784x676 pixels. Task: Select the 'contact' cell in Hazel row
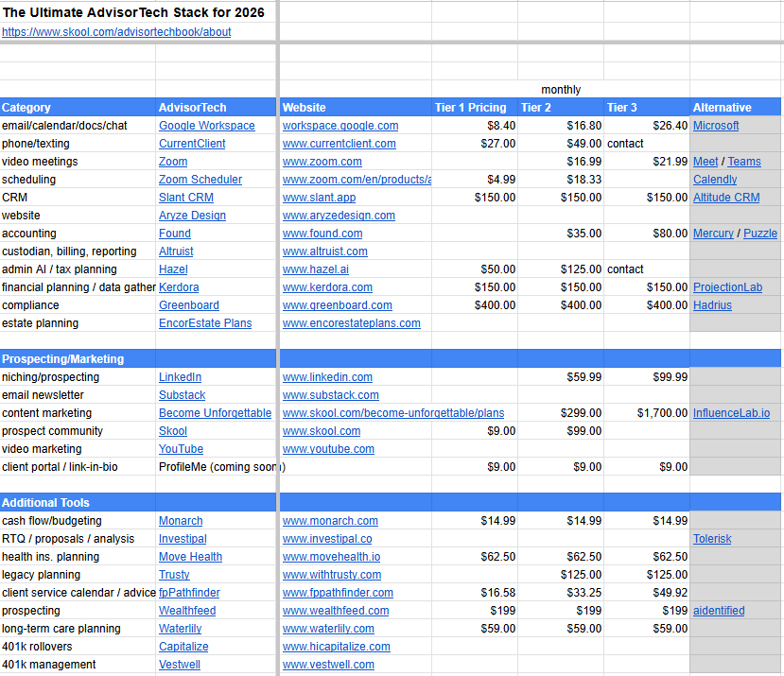(x=647, y=269)
